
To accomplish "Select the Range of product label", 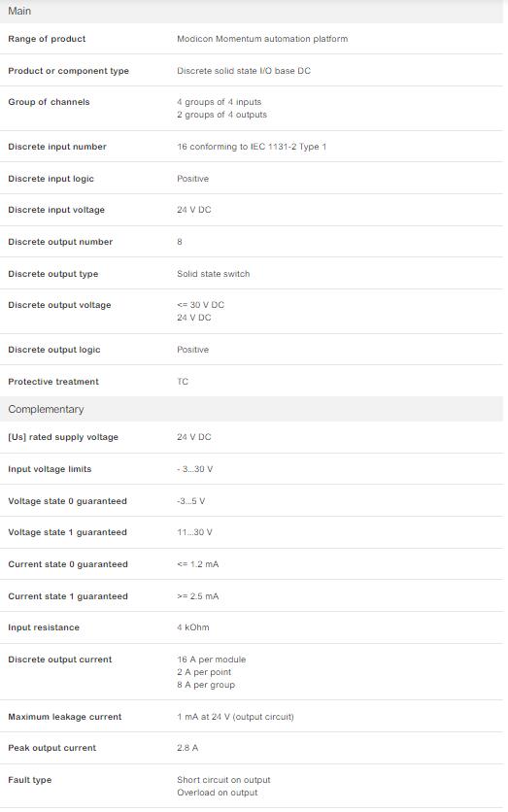I will click(47, 39).
